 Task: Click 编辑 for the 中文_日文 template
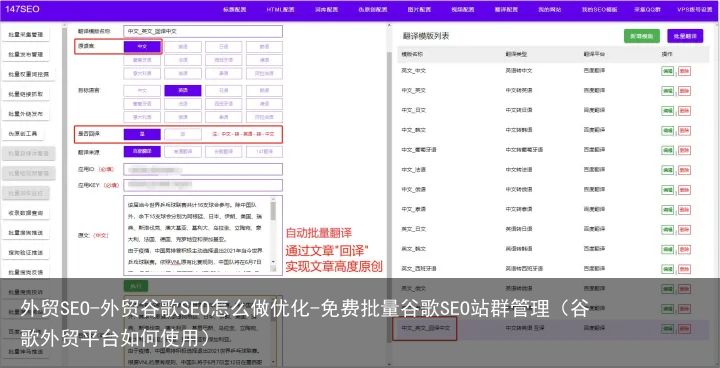(668, 111)
